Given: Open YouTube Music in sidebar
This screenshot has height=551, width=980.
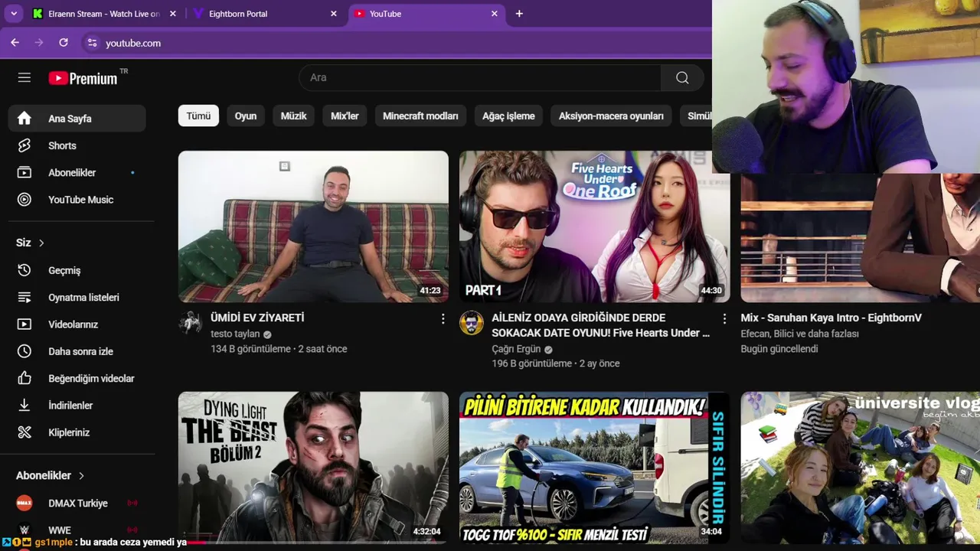Looking at the screenshot, I should pos(77,200).
